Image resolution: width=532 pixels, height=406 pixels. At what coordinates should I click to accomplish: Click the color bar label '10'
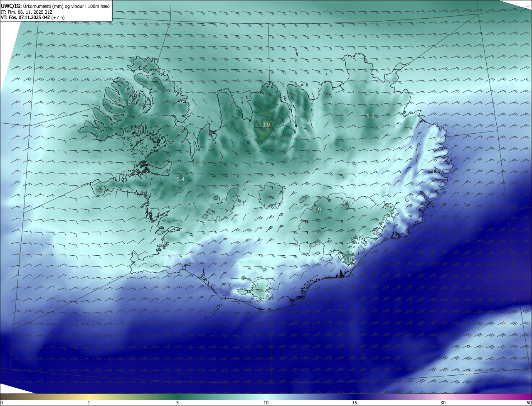click(x=266, y=403)
